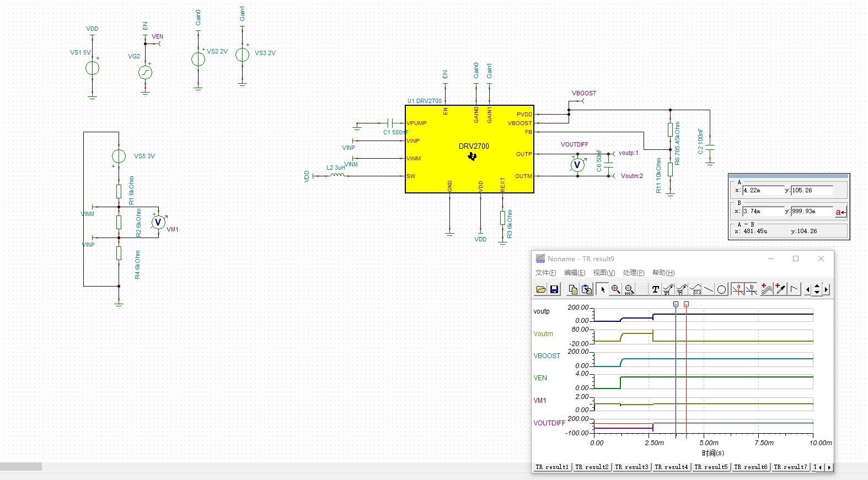
Task: Click the Open file icon in result window
Action: point(541,289)
